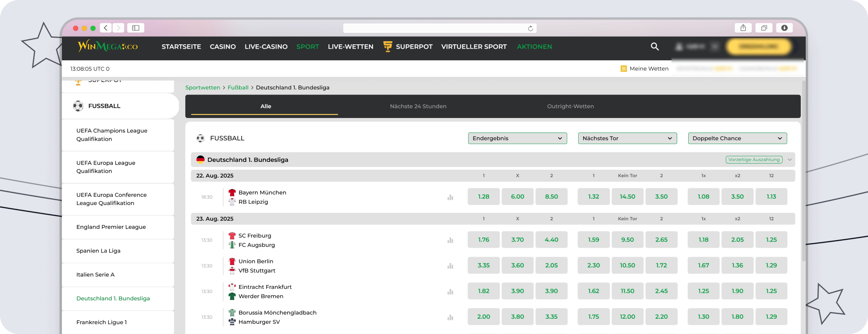Open LIVE-CASINO in the main navigation

point(266,47)
